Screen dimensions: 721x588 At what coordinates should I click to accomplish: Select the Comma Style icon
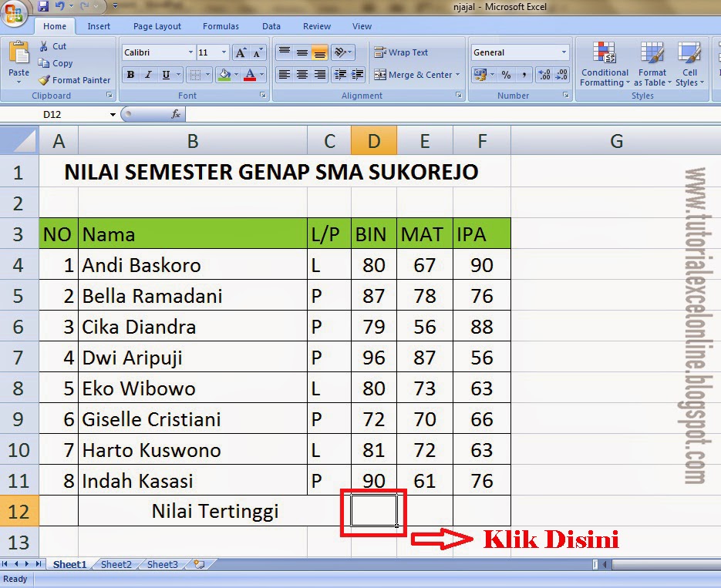[524, 75]
